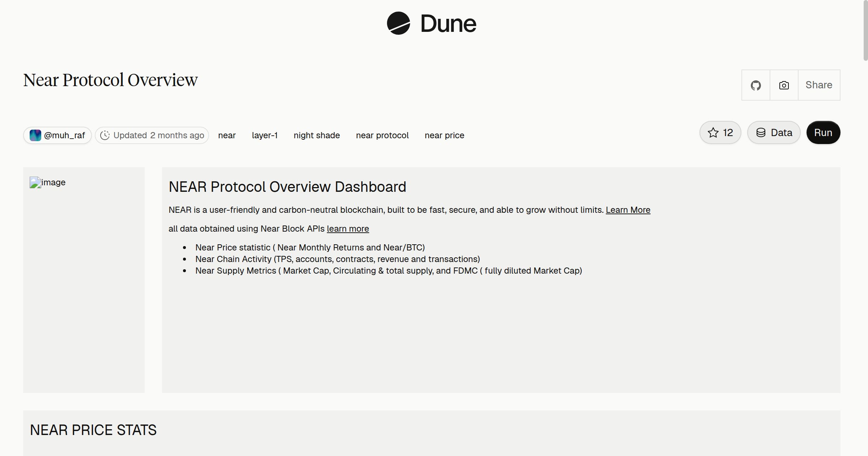Select the 'night shade' tag

tap(317, 135)
